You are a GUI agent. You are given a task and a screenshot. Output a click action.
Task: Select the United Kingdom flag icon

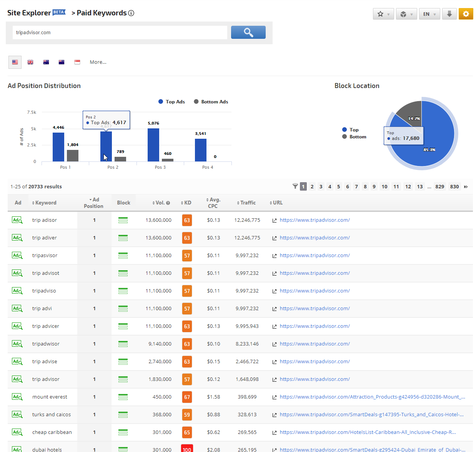pos(30,62)
